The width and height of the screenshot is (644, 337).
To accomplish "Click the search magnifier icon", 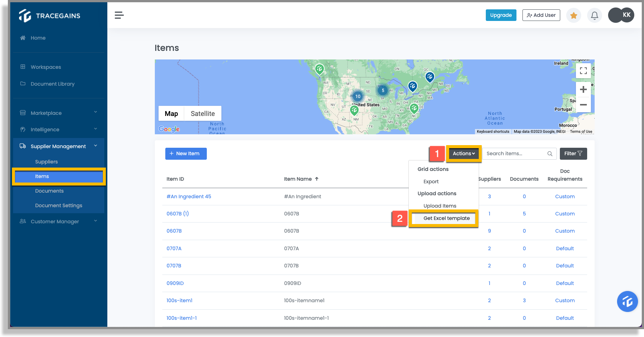I will point(550,154).
